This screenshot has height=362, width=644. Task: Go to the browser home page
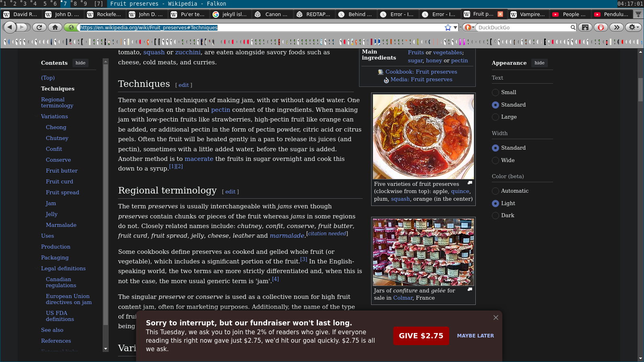coord(55,27)
